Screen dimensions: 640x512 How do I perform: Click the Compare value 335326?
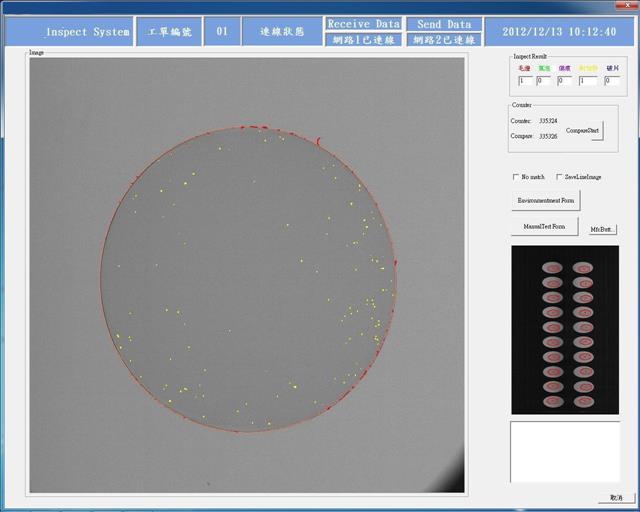pyautogui.click(x=548, y=136)
